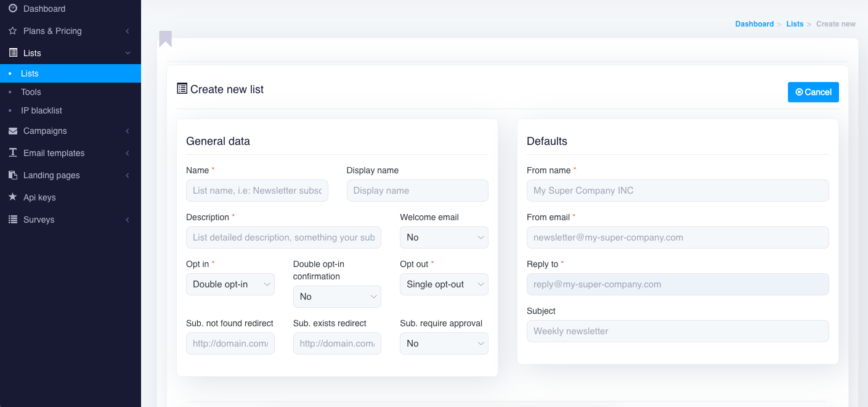This screenshot has width=868, height=407.
Task: Open Sub. require approval dropdown
Action: pos(444,343)
